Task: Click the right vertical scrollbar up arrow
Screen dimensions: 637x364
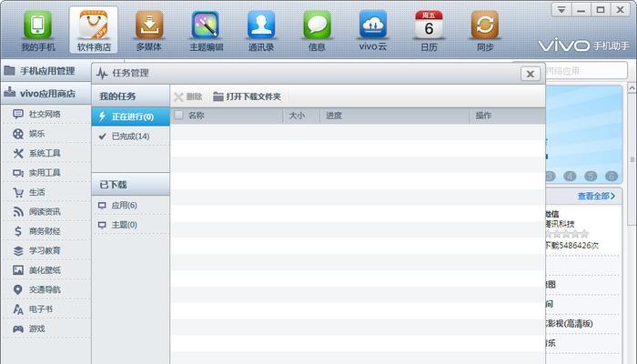Action: pos(632,87)
